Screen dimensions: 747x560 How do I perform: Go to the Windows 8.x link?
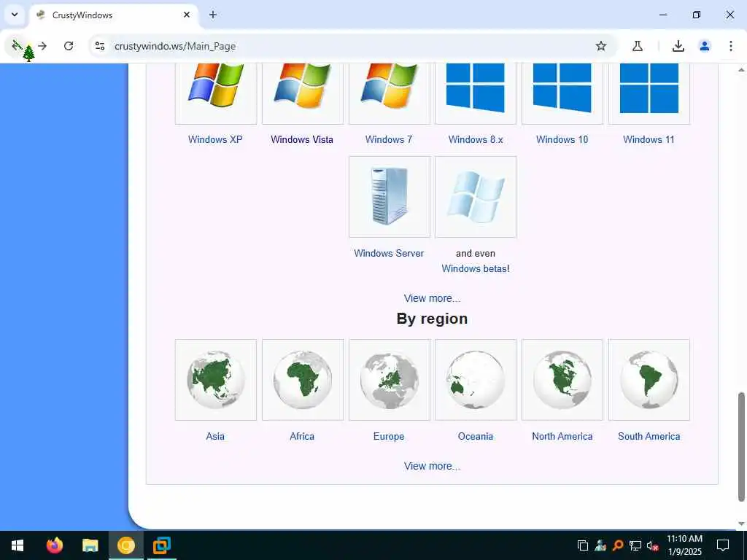[476, 139]
